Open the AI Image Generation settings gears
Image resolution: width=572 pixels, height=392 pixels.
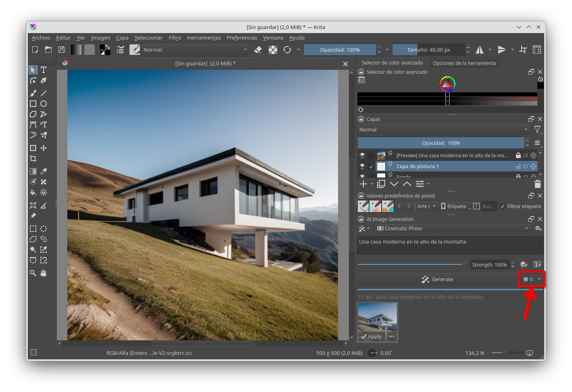[538, 228]
